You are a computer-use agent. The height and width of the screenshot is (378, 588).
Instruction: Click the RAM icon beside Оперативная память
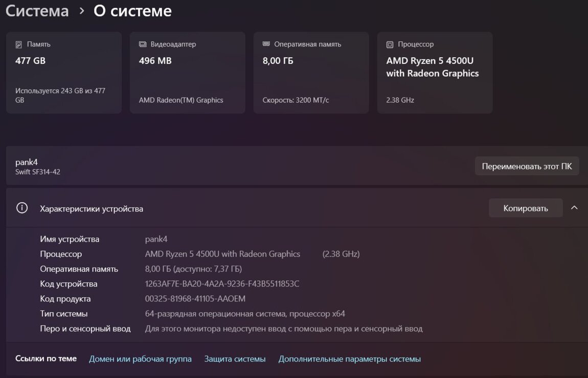click(266, 44)
